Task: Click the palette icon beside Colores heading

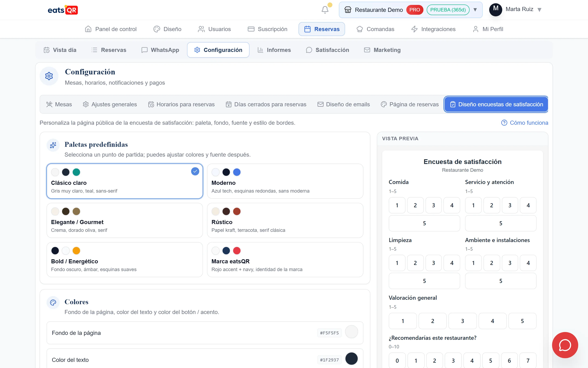Action: (x=53, y=303)
